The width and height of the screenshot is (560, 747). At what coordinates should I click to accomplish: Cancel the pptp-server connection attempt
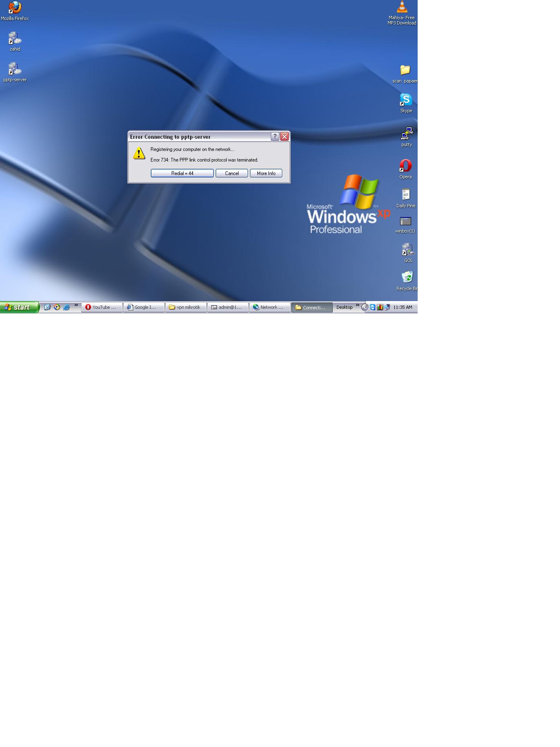232,173
